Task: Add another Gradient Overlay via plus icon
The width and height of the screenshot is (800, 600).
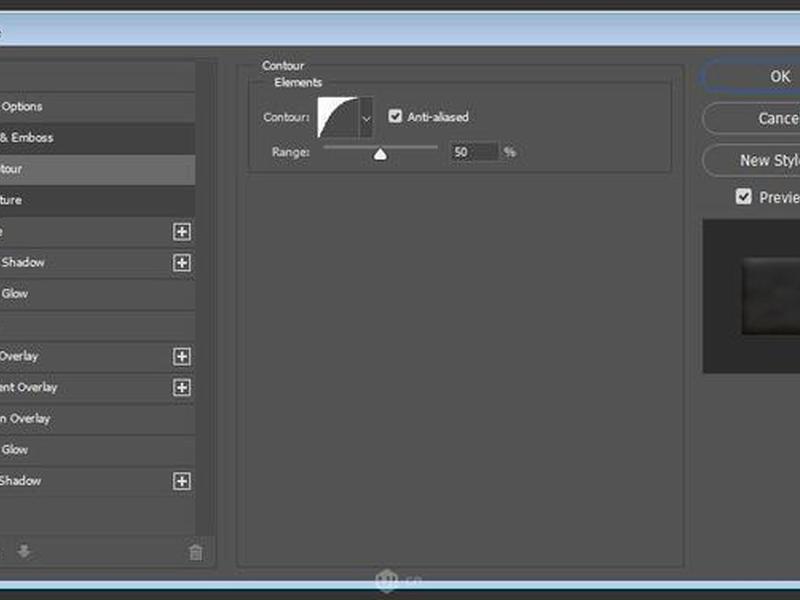Action: click(182, 387)
